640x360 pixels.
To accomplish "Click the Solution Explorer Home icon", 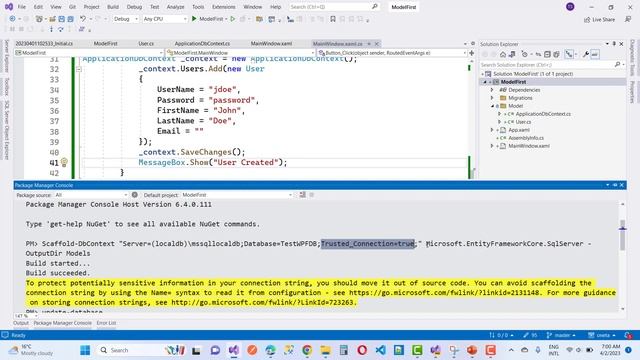I will pos(503,54).
